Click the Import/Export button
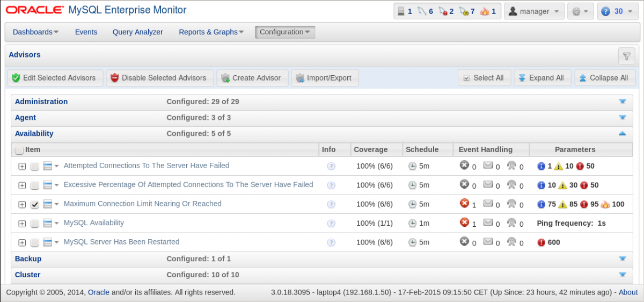The height and width of the screenshot is (302, 644). (325, 78)
